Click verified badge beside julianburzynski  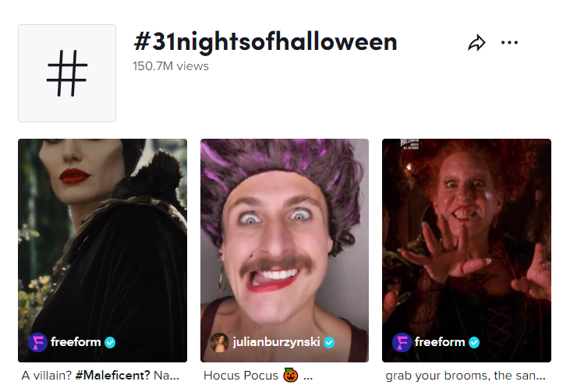pyautogui.click(x=329, y=342)
